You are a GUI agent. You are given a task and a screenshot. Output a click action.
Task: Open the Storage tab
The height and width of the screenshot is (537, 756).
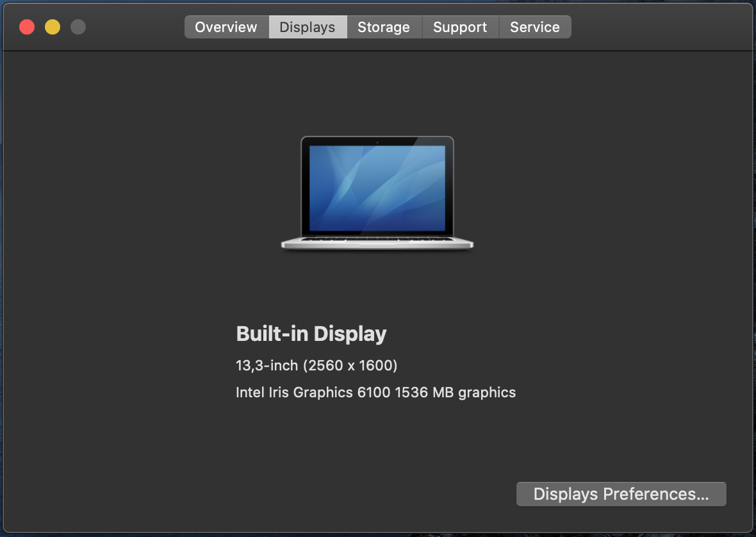pyautogui.click(x=383, y=27)
